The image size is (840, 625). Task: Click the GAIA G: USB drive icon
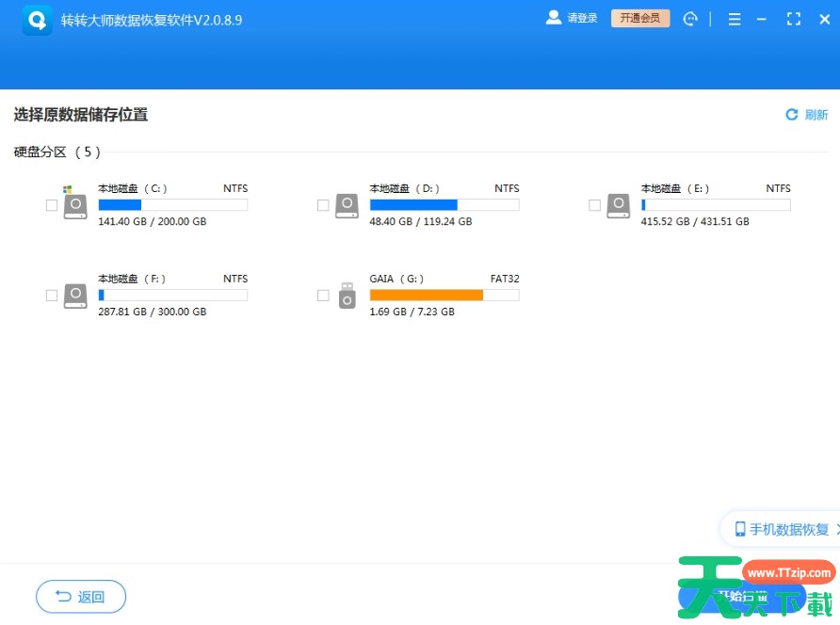pos(347,296)
